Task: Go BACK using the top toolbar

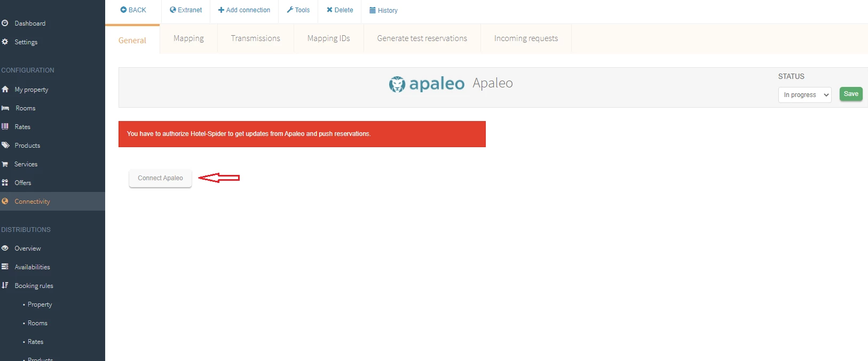Action: [133, 10]
